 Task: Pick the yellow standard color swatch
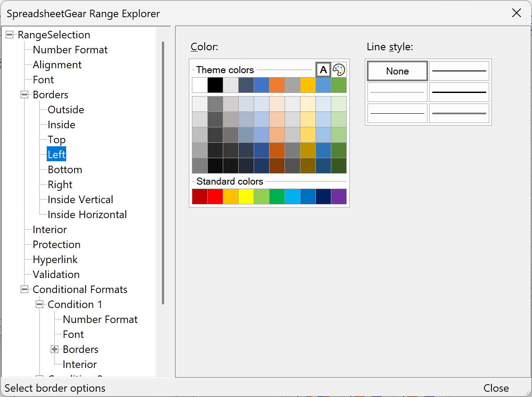[x=247, y=197]
